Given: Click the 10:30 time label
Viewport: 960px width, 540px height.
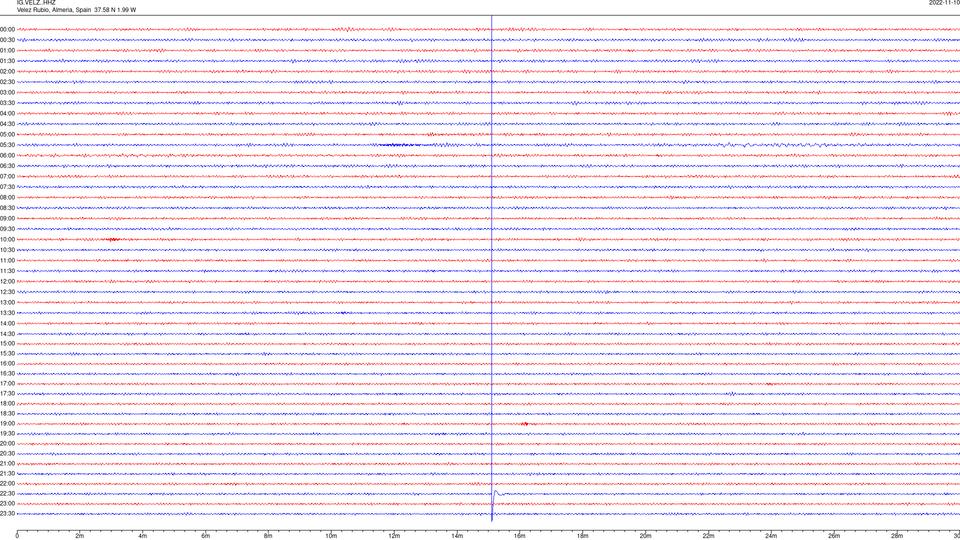Looking at the screenshot, I should [x=7, y=250].
